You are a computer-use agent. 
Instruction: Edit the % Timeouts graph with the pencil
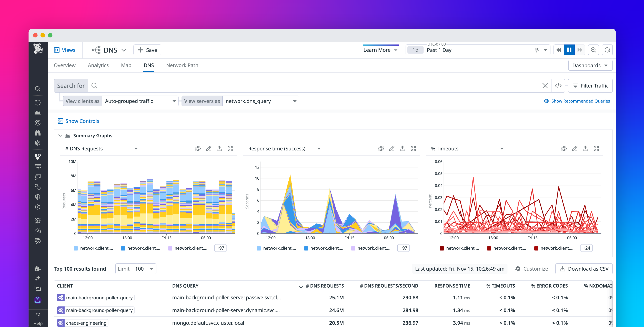click(575, 148)
